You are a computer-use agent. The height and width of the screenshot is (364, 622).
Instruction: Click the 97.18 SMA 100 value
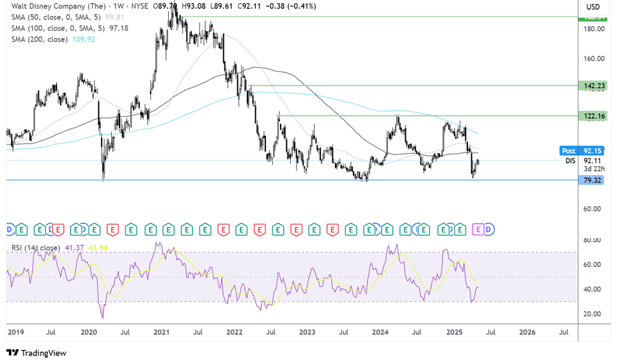119,28
